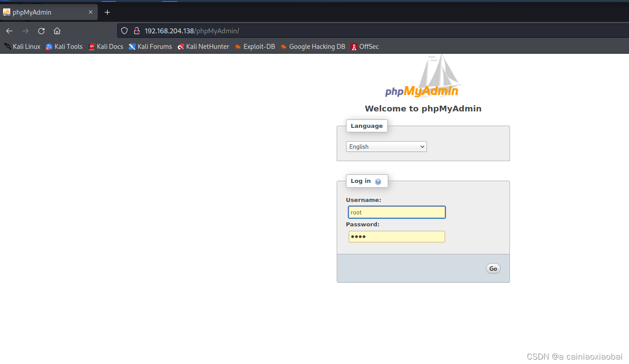
Task: Open login help question-mark icon
Action: point(378,182)
